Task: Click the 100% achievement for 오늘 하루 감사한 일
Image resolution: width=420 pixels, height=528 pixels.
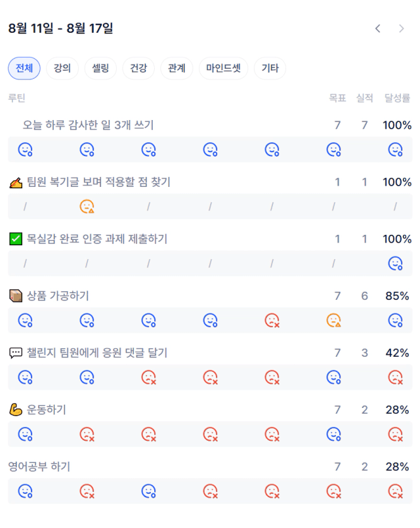Action: pyautogui.click(x=397, y=125)
